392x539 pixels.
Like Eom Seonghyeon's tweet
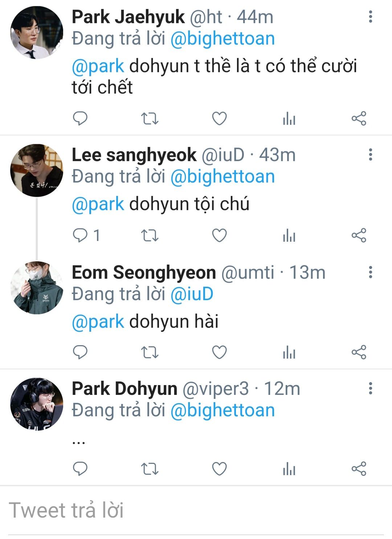click(x=219, y=352)
